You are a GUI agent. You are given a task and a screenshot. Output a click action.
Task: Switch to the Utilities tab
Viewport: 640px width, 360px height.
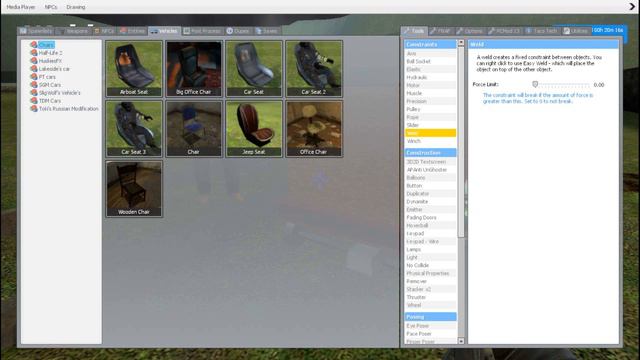point(576,31)
